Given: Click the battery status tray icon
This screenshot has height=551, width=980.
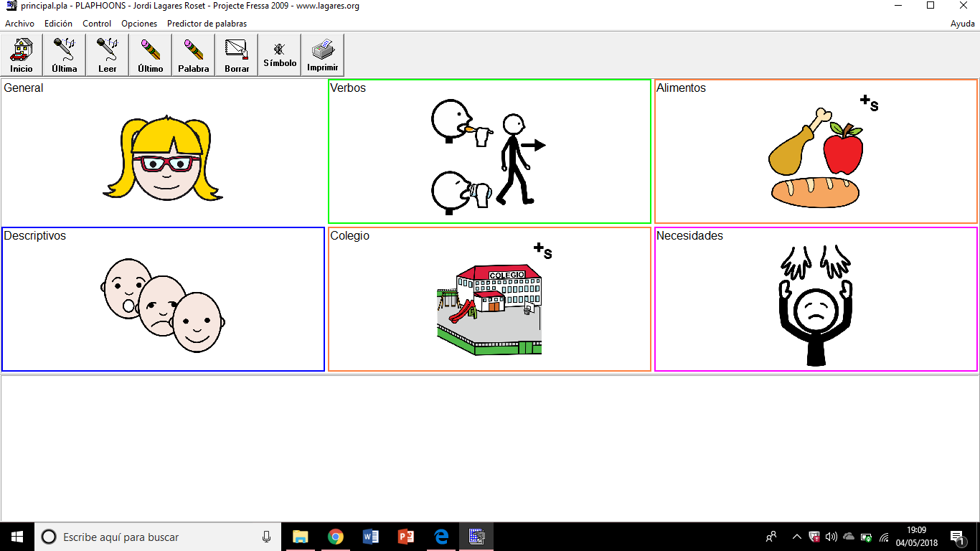Looking at the screenshot, I should (x=867, y=537).
